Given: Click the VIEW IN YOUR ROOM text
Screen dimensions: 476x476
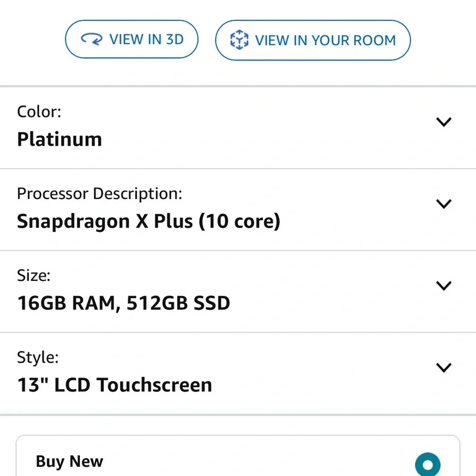Looking at the screenshot, I should 326,40.
